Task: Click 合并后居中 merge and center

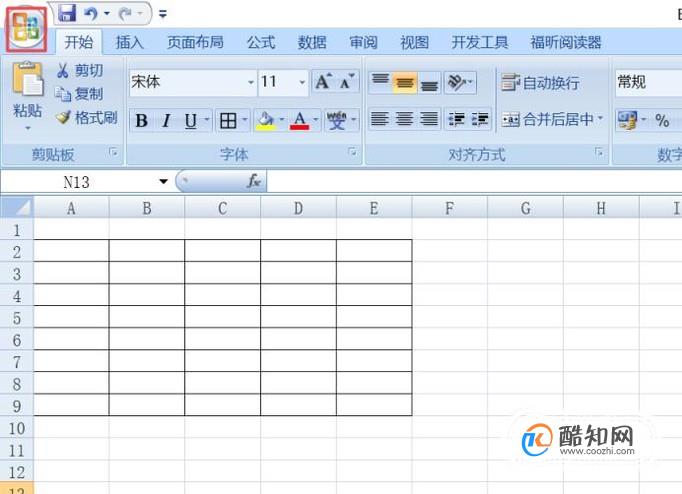Action: tap(548, 119)
